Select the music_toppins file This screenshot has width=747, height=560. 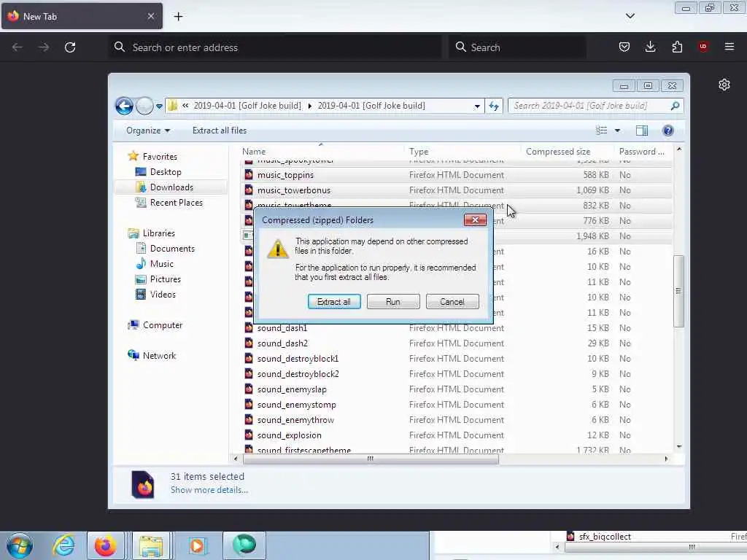[x=285, y=175]
